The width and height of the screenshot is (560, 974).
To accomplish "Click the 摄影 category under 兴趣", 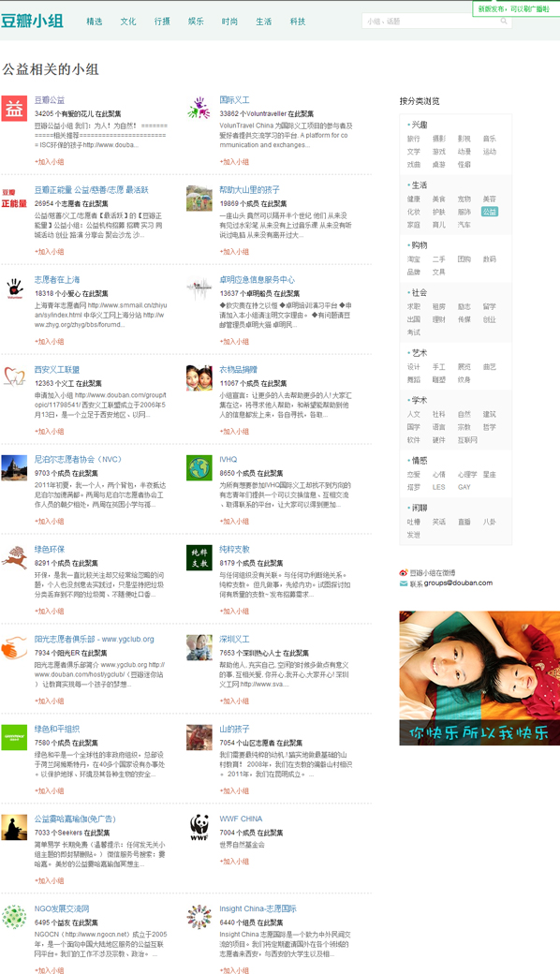I will 439,139.
